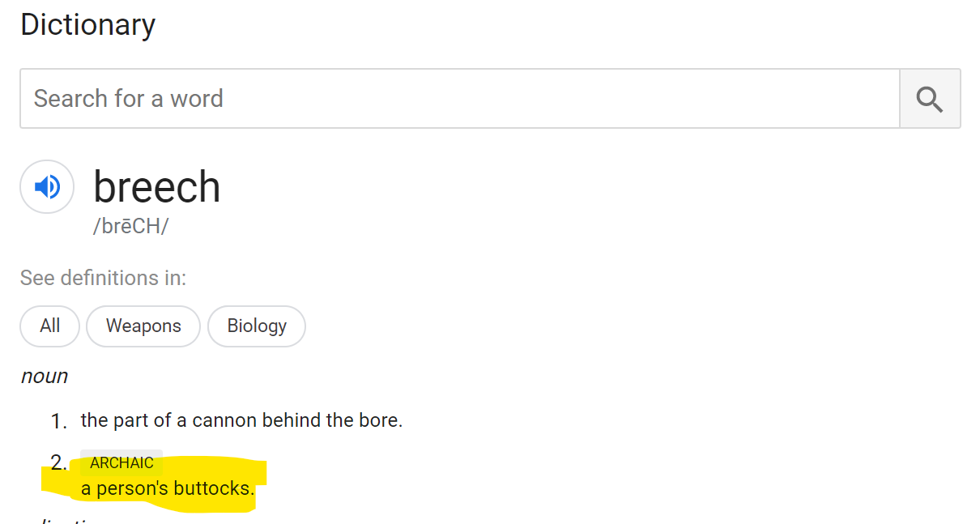This screenshot has width=980, height=524.
Task: Switch to the Weapons definitions filter
Action: click(x=143, y=326)
